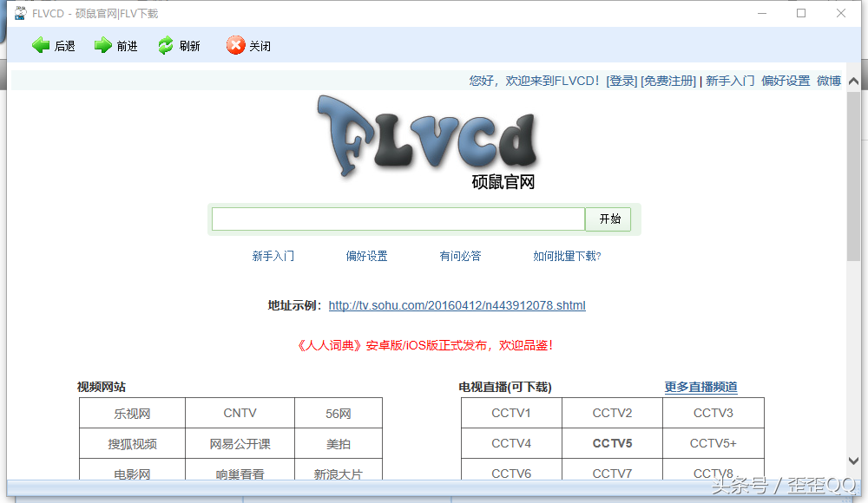This screenshot has height=503, width=868.
Task: Select 56网 in video sites table
Action: (339, 414)
